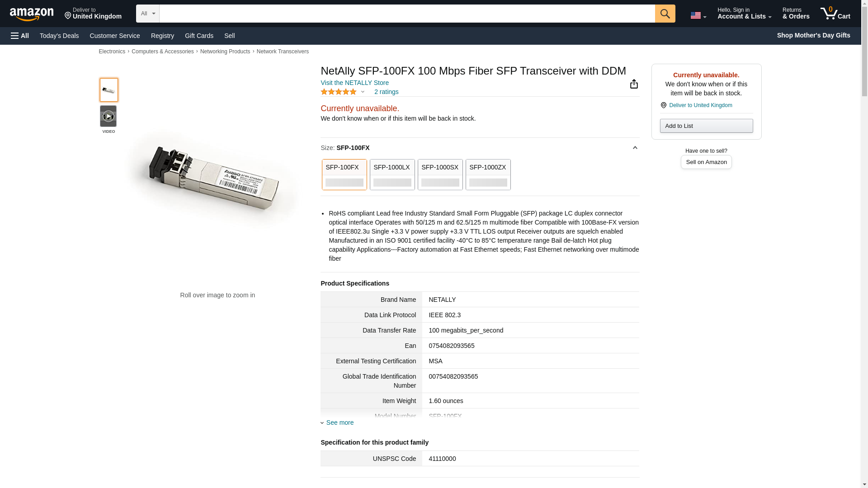This screenshot has width=868, height=488.
Task: Open the search category All dropdown
Action: coord(148,14)
